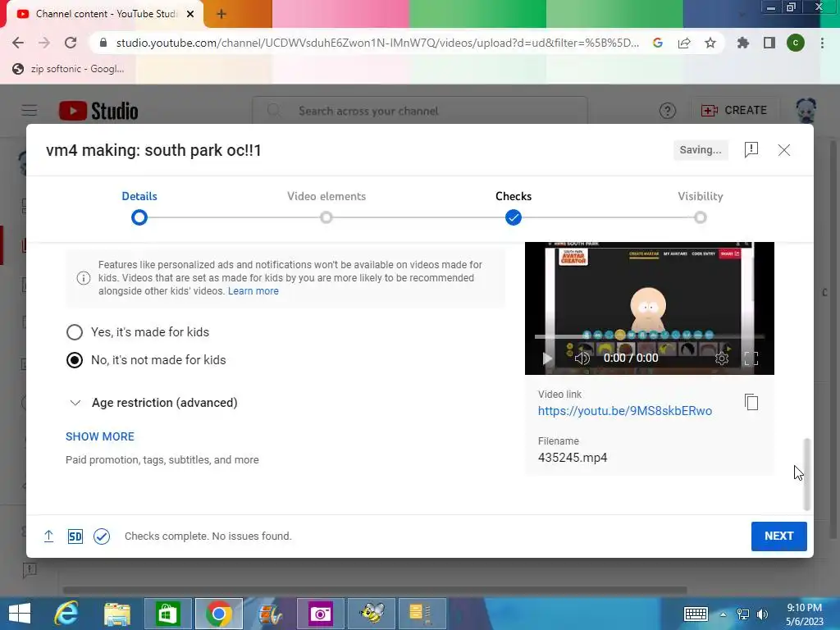Click the upload status arrow icon

(x=48, y=536)
